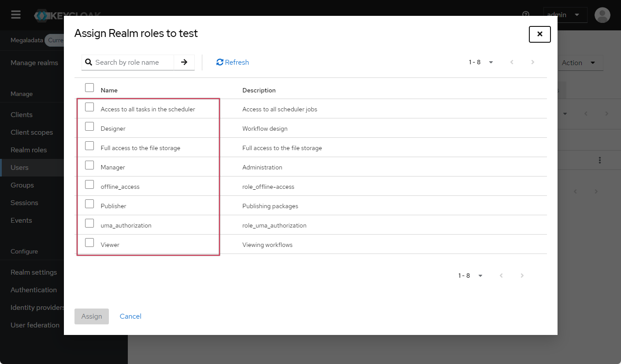Screen dimensions: 621x364
Task: Click the 'Access to all scheduler jobs' text
Action: 280,109
